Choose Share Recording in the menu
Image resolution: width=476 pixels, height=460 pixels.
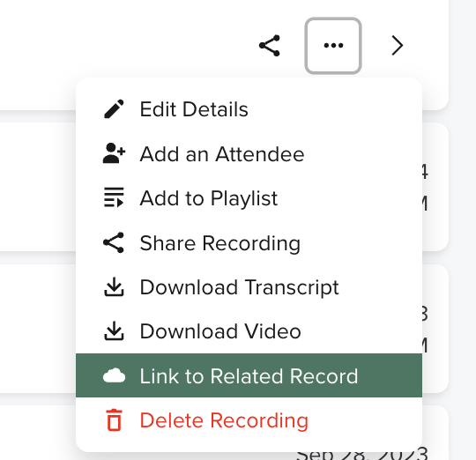[x=249, y=243]
